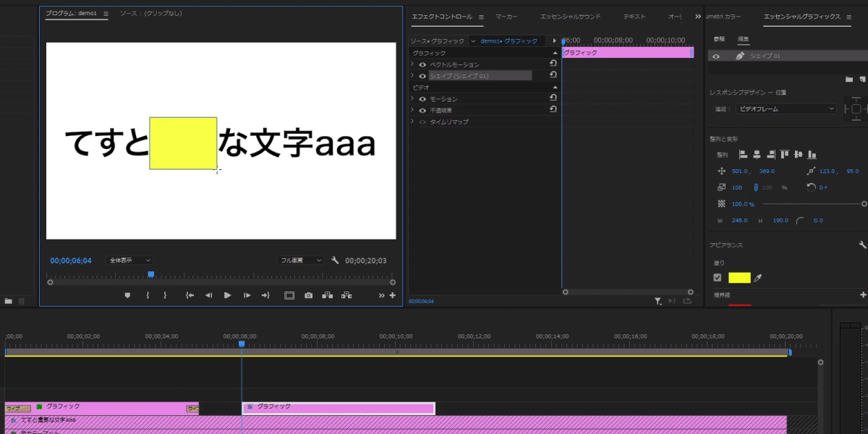
Task: Open 追従 ビデオフレーム dropdown
Action: 786,109
